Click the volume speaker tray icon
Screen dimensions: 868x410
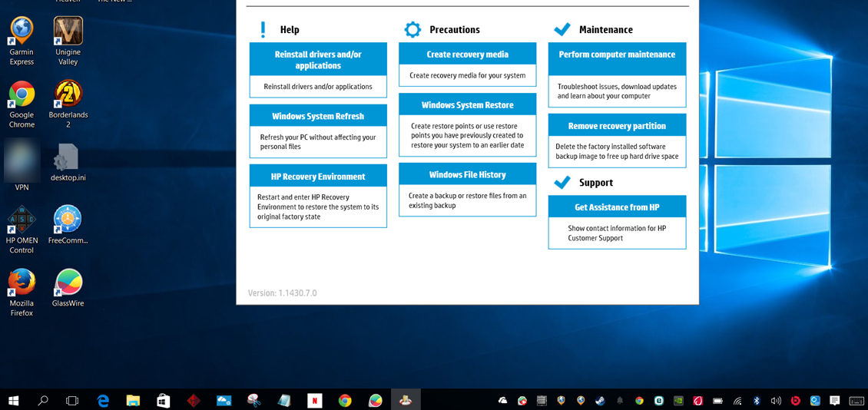(776, 401)
